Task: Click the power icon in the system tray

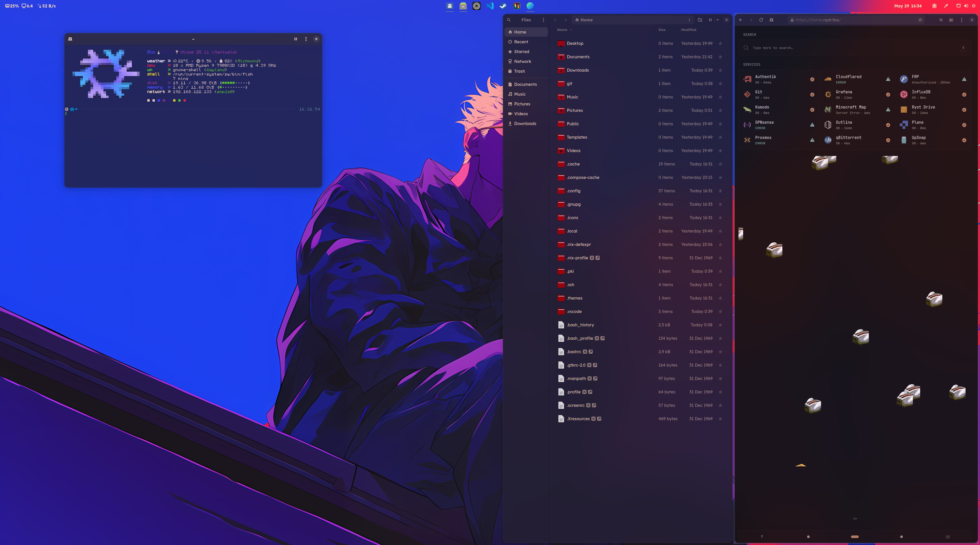Action: (974, 6)
